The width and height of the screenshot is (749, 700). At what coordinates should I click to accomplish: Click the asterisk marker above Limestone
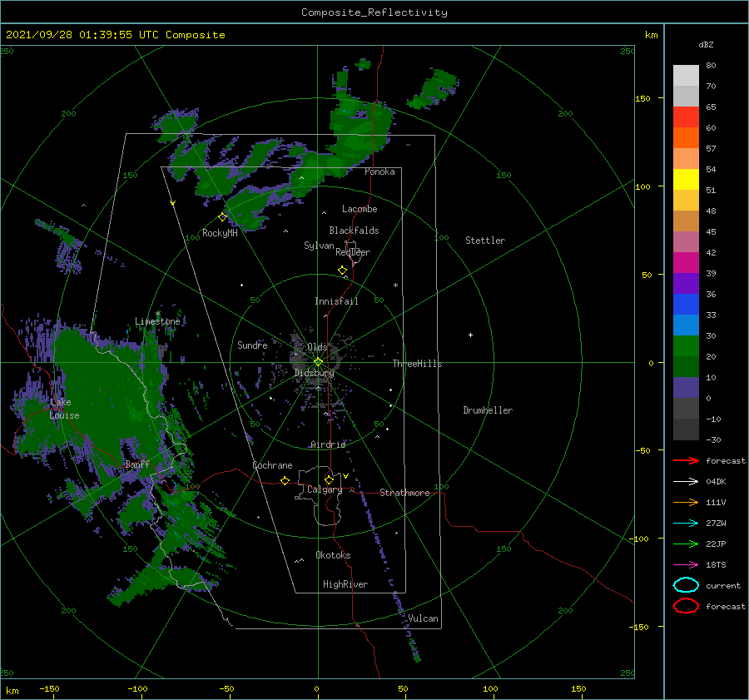pos(157,314)
